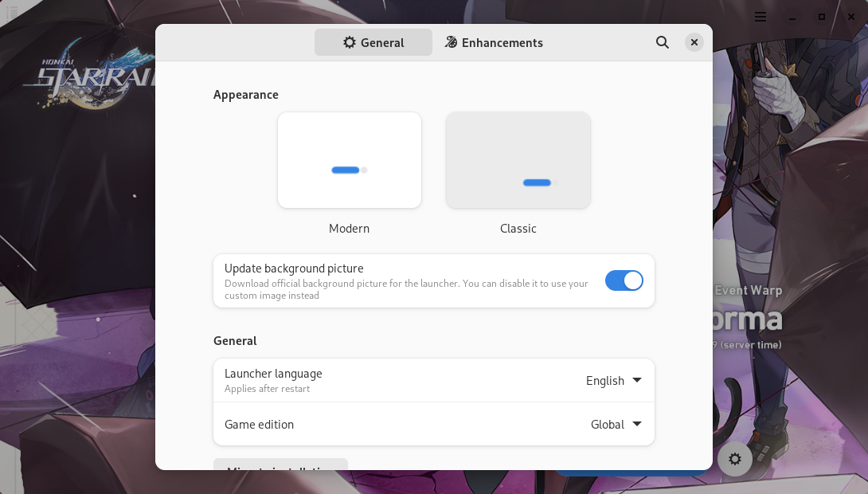Click the Modern label text

coord(350,229)
